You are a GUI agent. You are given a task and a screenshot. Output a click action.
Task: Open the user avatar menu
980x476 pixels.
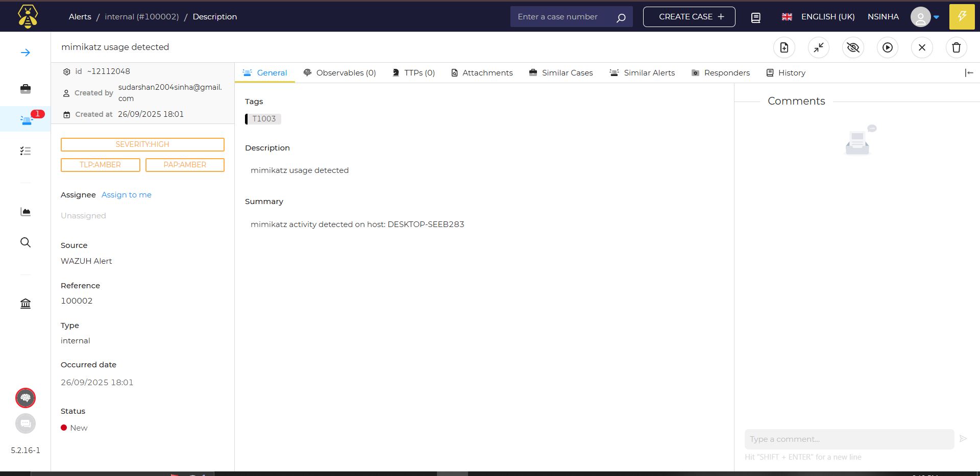tap(921, 17)
